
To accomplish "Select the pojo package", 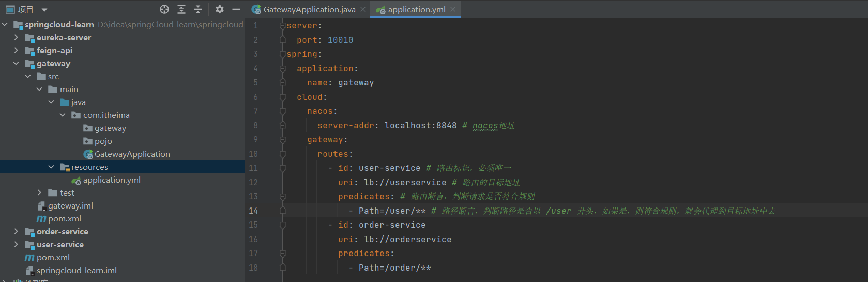I will [103, 141].
